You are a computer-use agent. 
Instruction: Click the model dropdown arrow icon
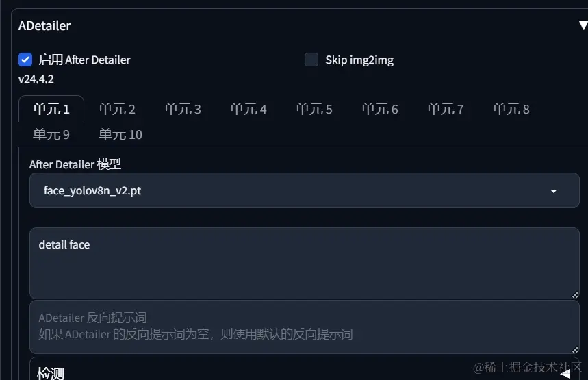(x=554, y=191)
